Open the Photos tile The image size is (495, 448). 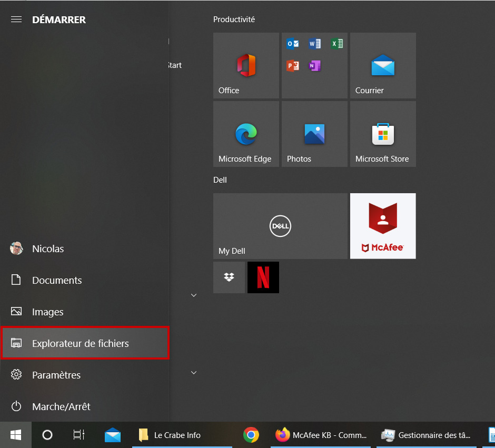(x=314, y=134)
